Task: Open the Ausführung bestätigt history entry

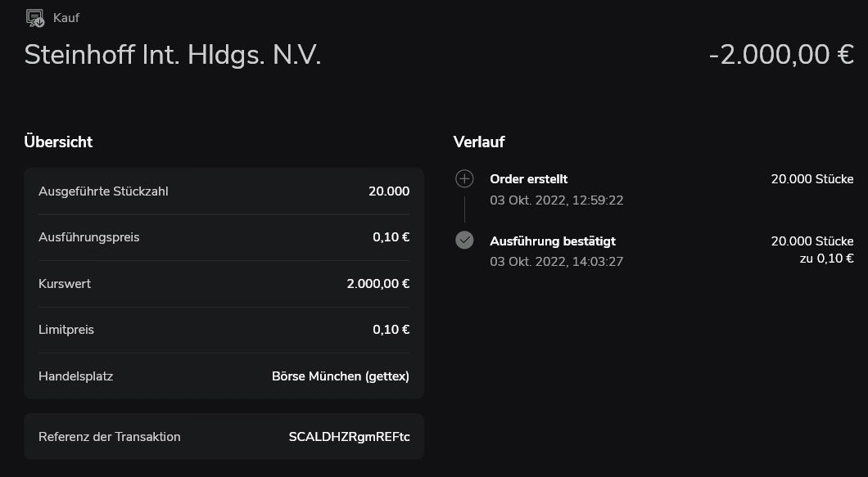Action: point(553,241)
